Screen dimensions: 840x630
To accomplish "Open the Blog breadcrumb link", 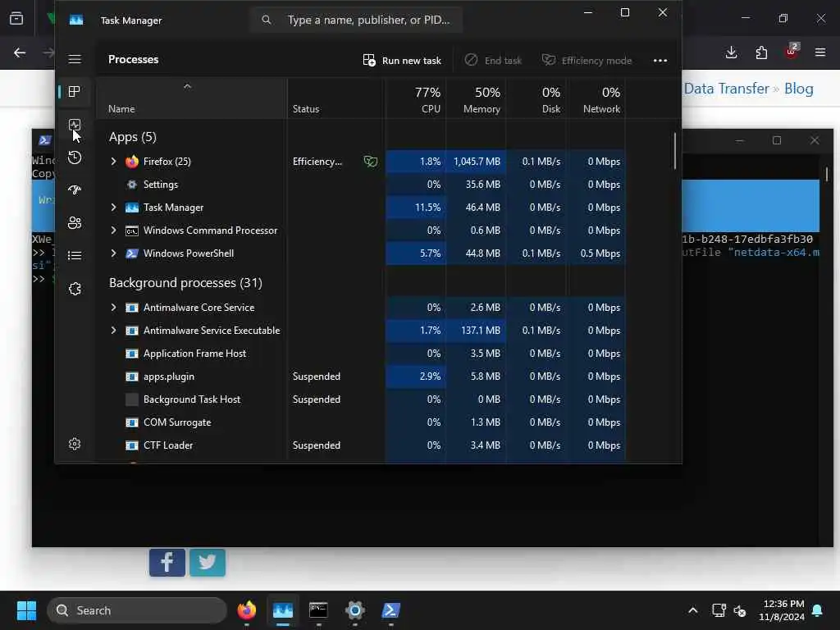I will coord(799,89).
